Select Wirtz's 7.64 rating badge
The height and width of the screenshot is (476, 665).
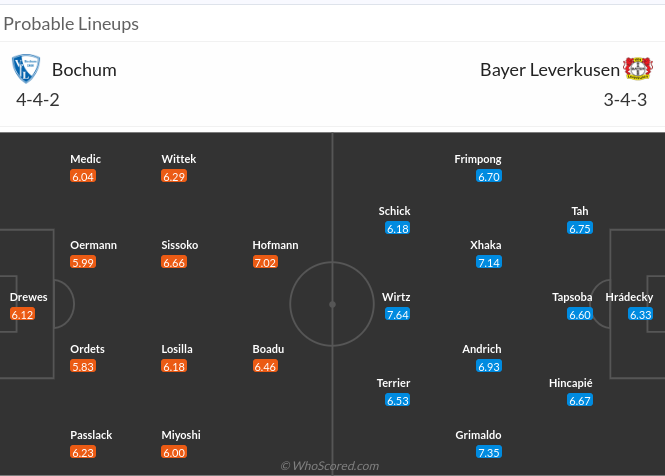[397, 314]
